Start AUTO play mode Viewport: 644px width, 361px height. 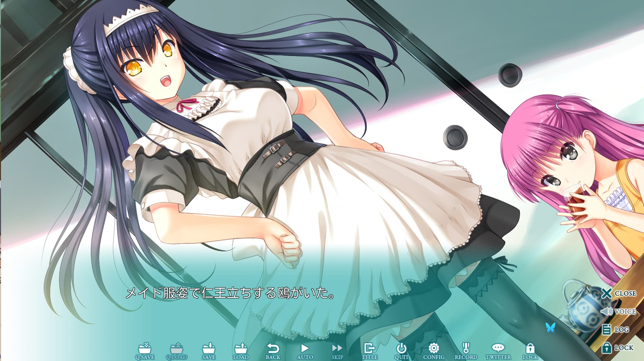[x=305, y=352]
